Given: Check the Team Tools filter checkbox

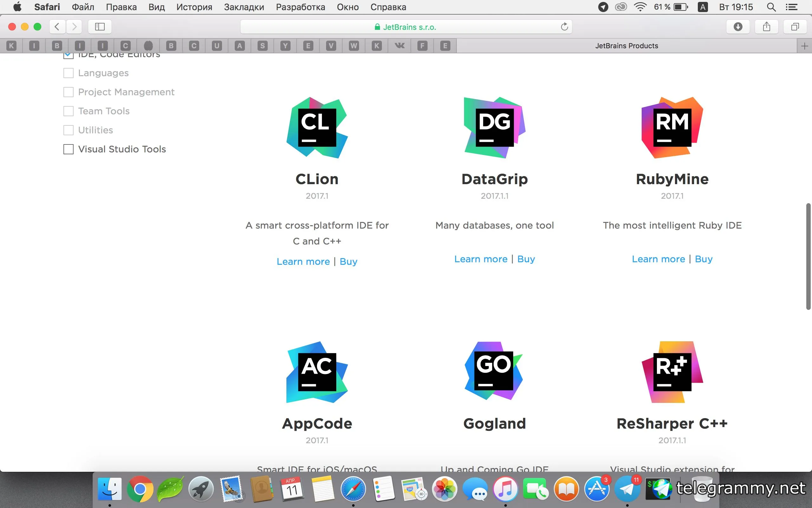Looking at the screenshot, I should pos(69,111).
